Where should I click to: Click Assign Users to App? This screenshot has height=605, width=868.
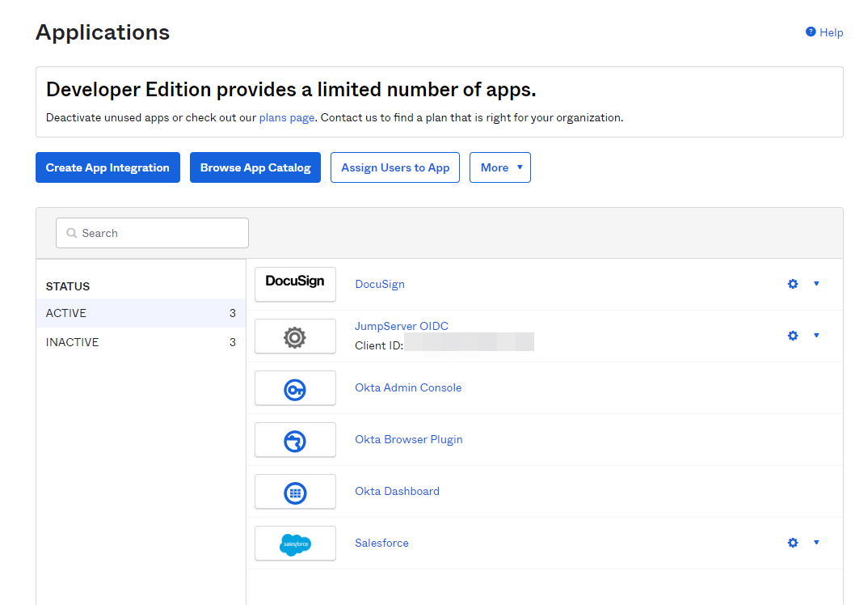pos(395,167)
